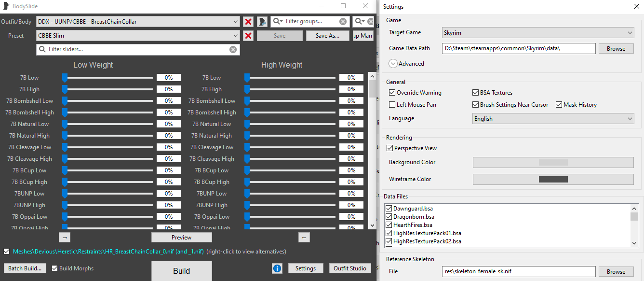Open the Group Manager button

click(363, 36)
